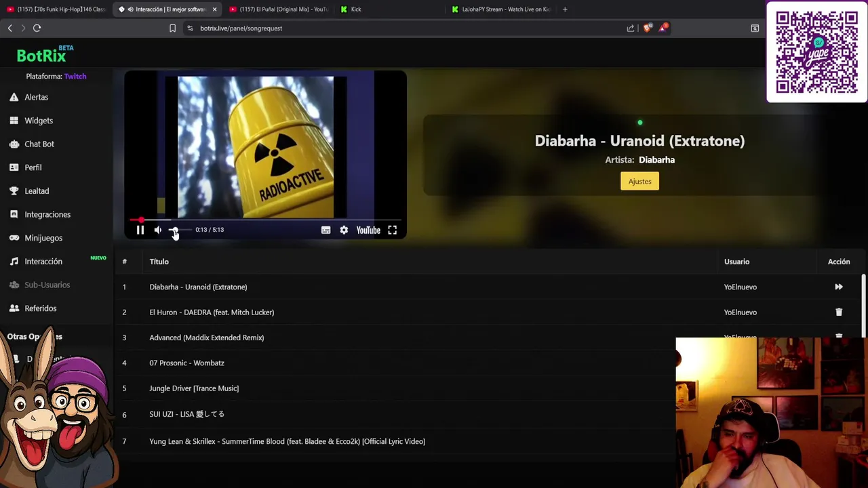
Task: Enter fullscreen mode on the video
Action: pyautogui.click(x=392, y=230)
